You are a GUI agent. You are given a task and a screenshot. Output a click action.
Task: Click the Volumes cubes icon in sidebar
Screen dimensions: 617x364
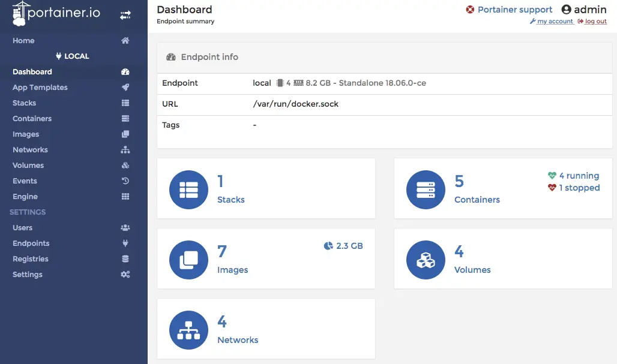(125, 165)
